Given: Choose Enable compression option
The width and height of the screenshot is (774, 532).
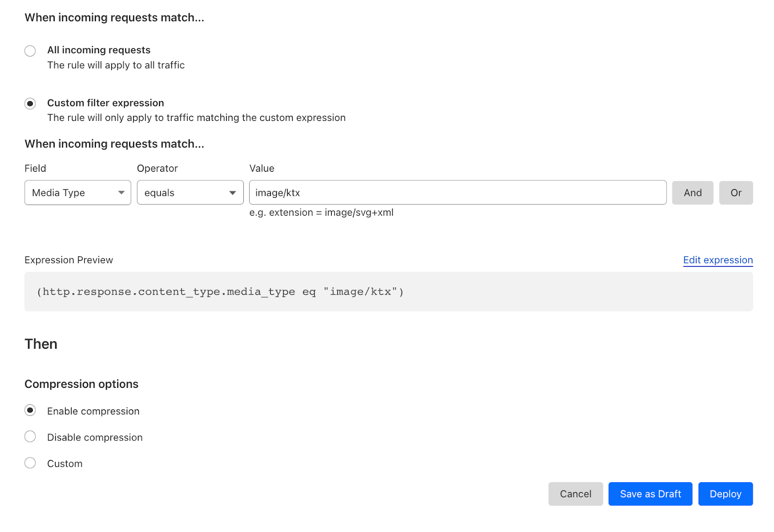Looking at the screenshot, I should (x=30, y=410).
